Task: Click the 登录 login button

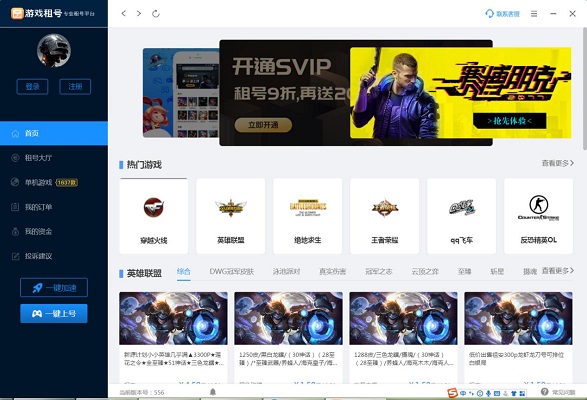Action: click(32, 87)
